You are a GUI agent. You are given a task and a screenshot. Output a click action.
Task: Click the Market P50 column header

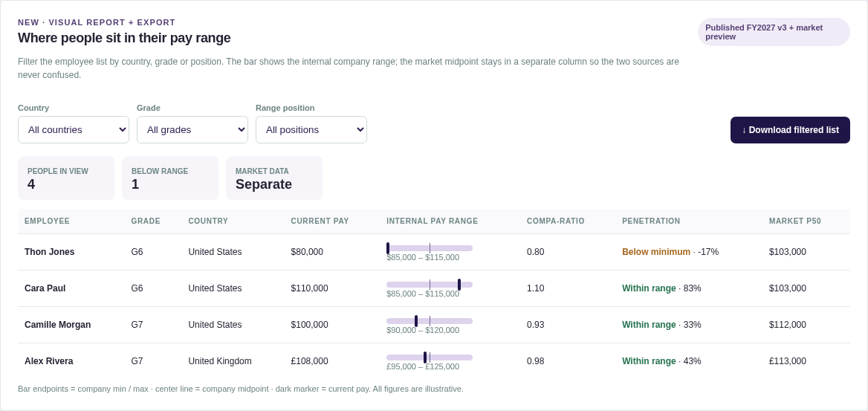click(795, 221)
